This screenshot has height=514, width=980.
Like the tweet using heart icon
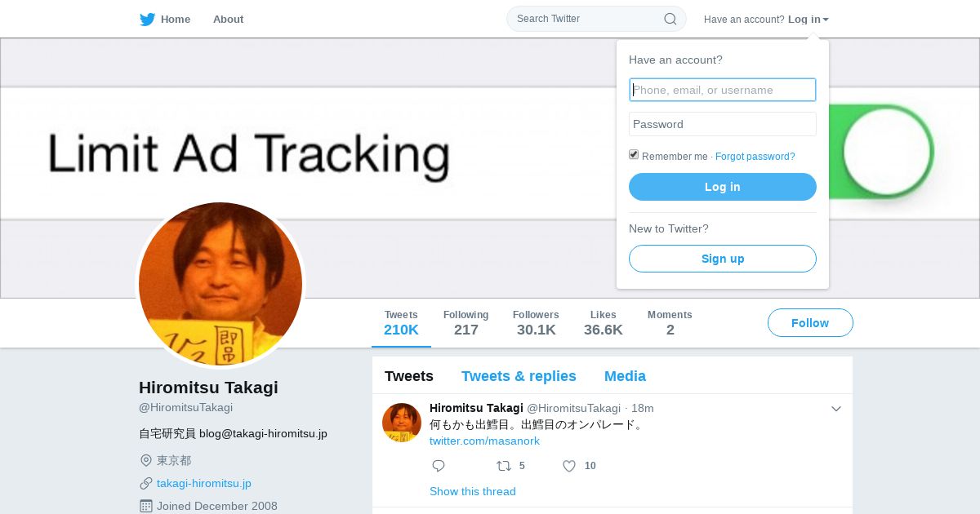tap(569, 466)
